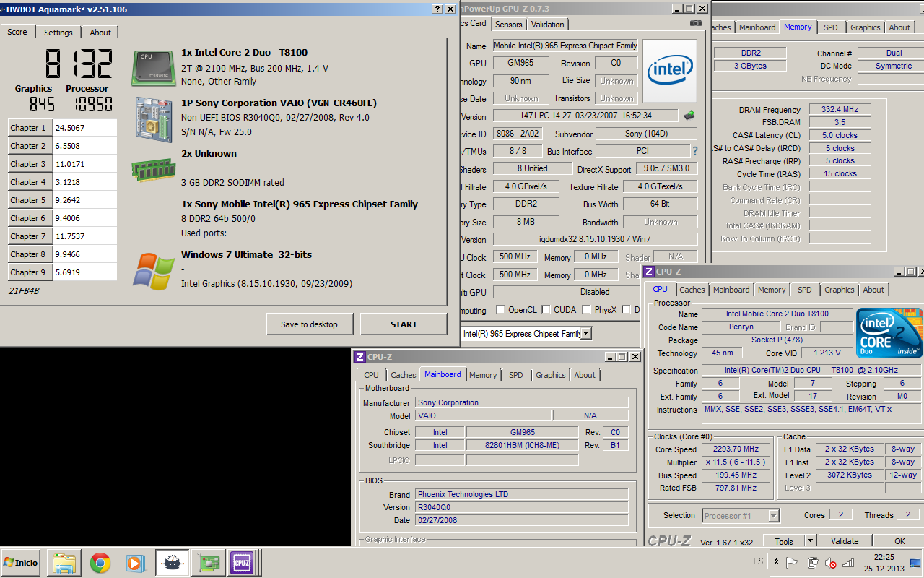Viewport: 924px width, 578px height.
Task: Click the Chapter 9 button
Action: click(x=30, y=272)
